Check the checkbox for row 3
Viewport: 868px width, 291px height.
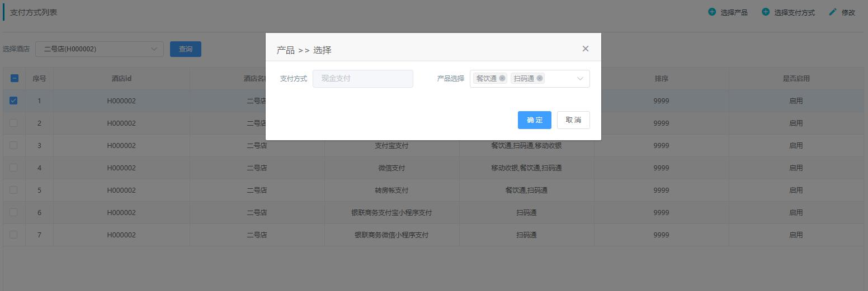pos(14,145)
